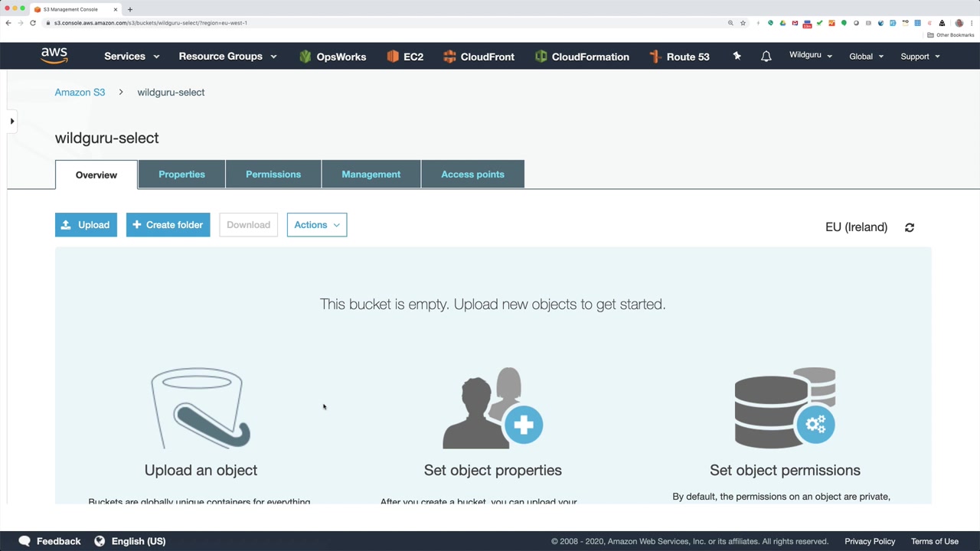Click the Set object permissions heading

point(785,470)
